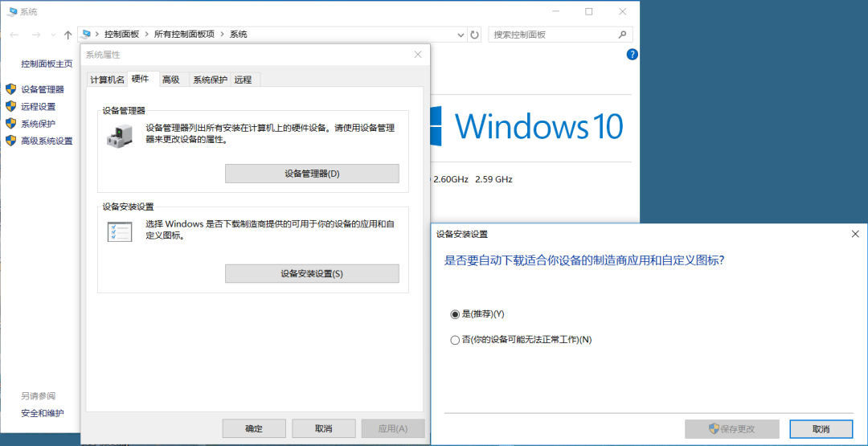Click the 系统 window title bar icon
Viewport: 868px width, 446px height.
(x=11, y=11)
